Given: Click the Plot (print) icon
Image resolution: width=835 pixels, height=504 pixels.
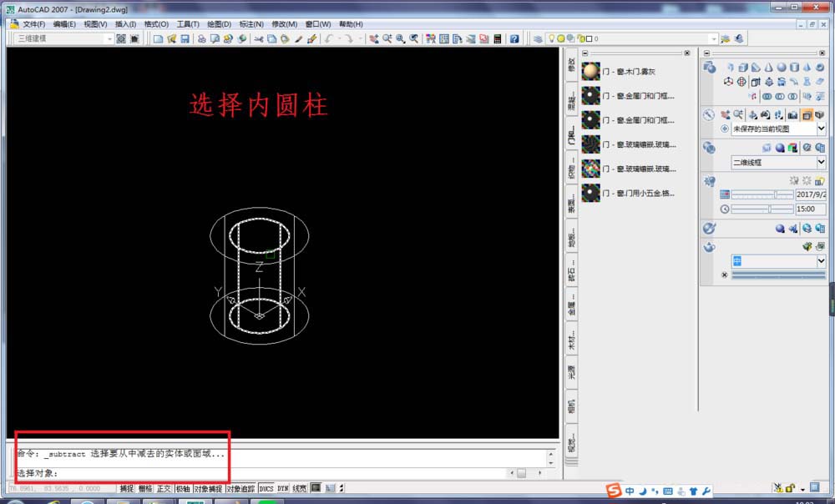Looking at the screenshot, I should (202, 39).
